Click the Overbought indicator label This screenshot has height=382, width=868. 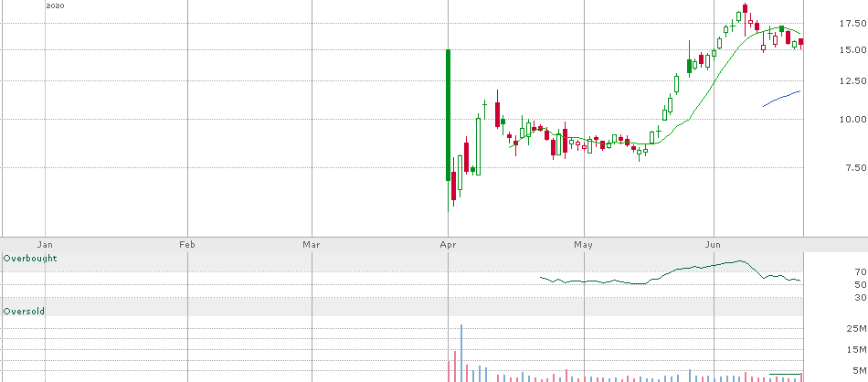tap(30, 259)
